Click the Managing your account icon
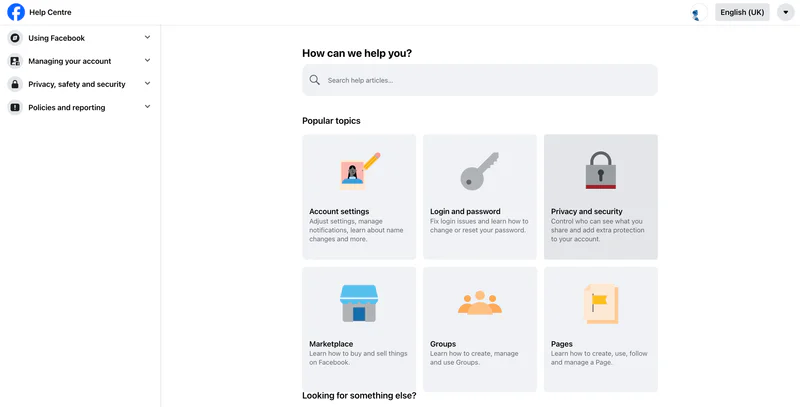 15,61
